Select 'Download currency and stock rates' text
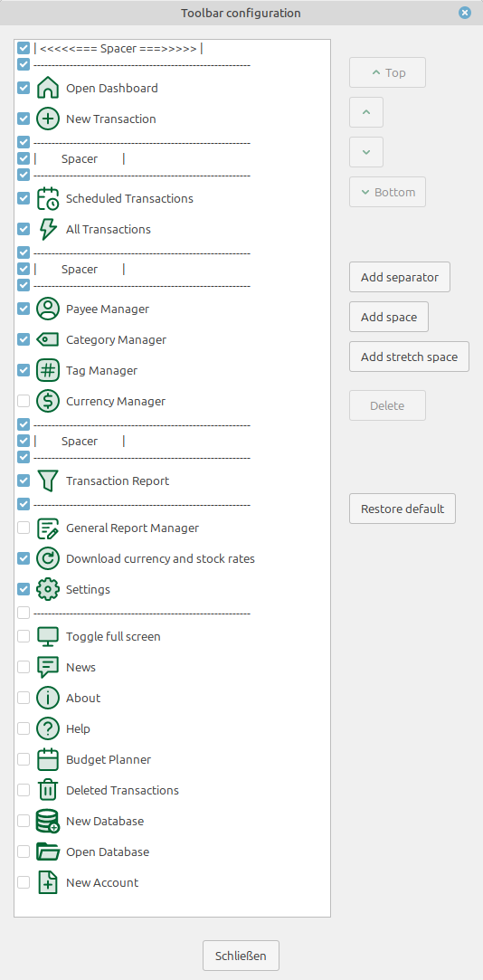This screenshot has width=483, height=980. coord(161,558)
